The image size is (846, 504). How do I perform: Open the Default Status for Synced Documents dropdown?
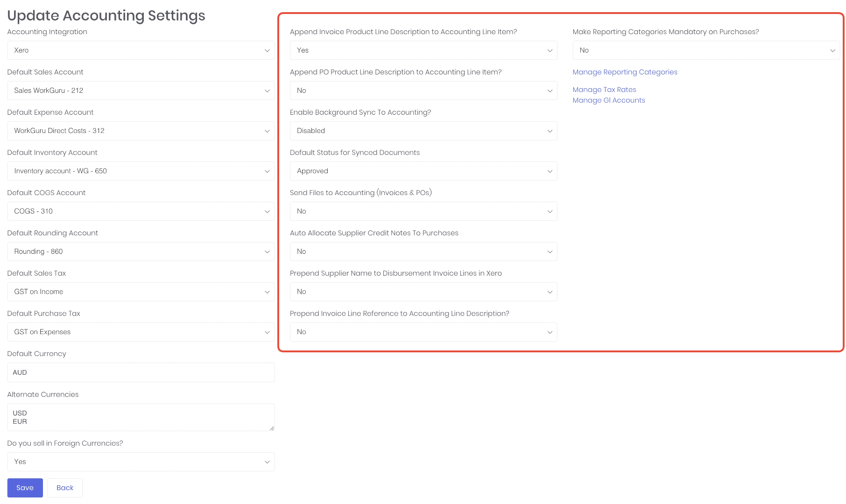pos(423,171)
